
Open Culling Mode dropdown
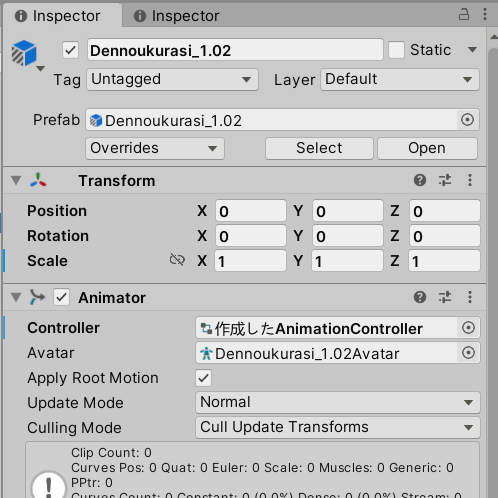pos(338,427)
